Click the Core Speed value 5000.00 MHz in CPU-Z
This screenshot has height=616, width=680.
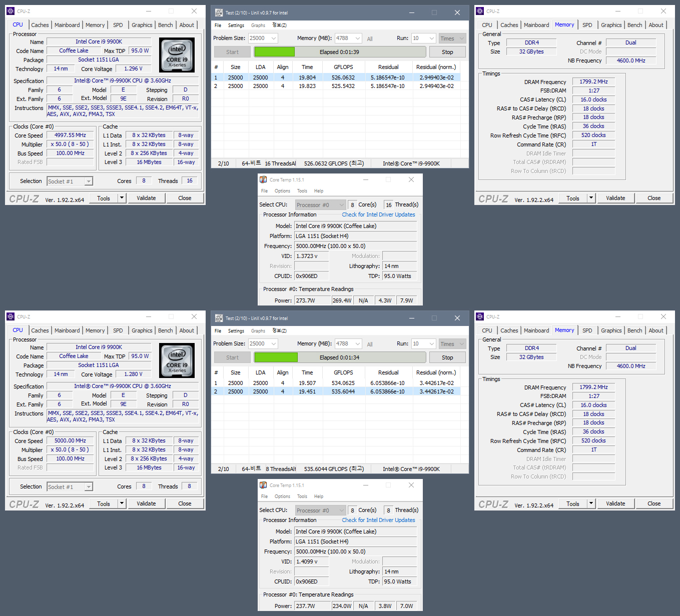tap(71, 440)
